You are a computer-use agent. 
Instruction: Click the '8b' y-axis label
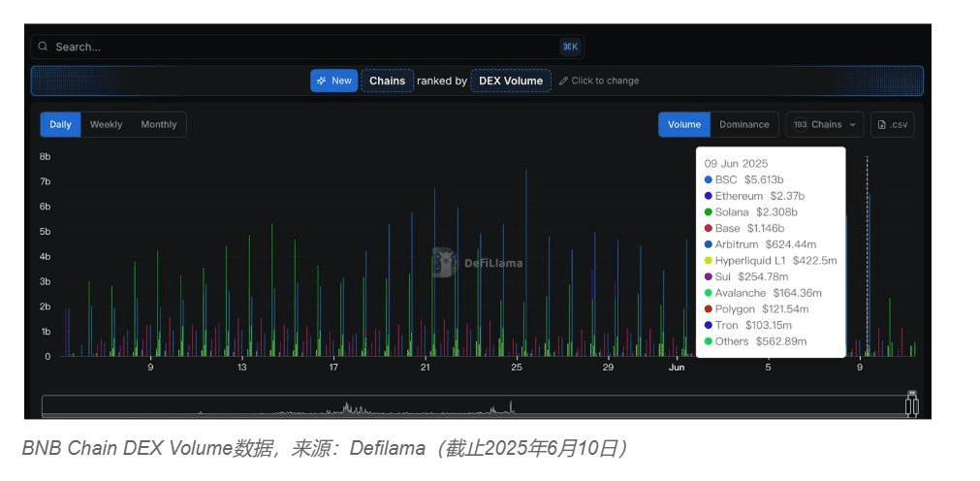tap(45, 156)
